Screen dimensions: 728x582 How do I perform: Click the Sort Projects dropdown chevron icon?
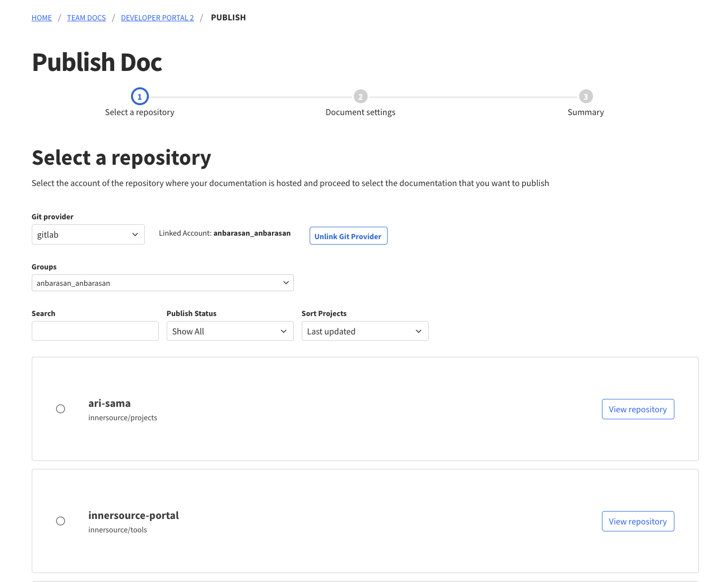(419, 331)
